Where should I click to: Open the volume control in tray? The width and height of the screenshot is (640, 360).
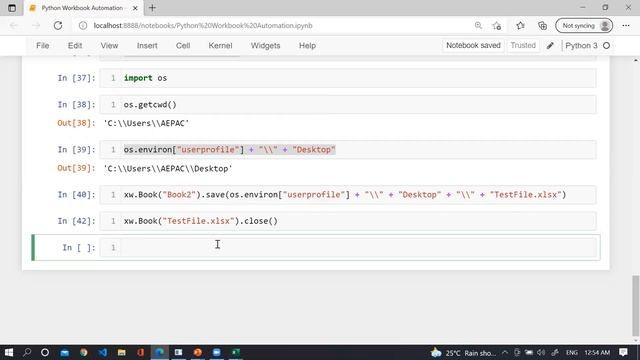point(541,352)
